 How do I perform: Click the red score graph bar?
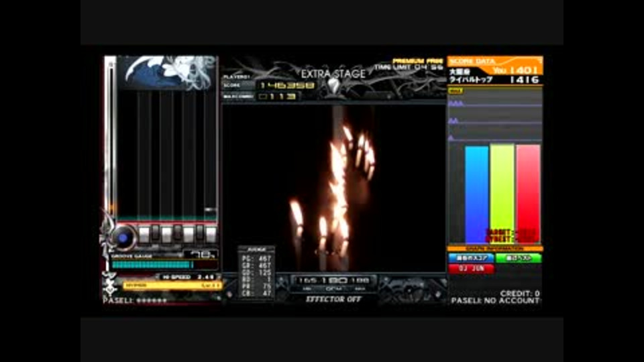coord(528,194)
